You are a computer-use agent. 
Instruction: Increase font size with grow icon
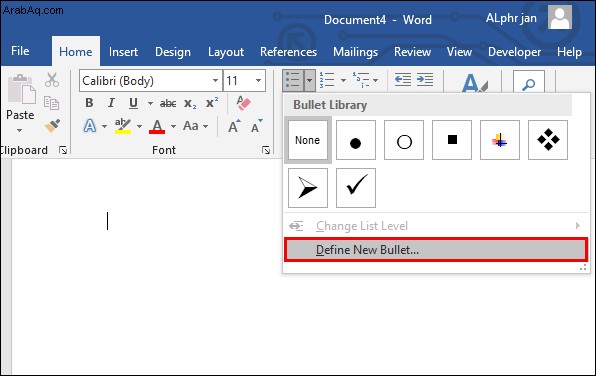click(234, 126)
